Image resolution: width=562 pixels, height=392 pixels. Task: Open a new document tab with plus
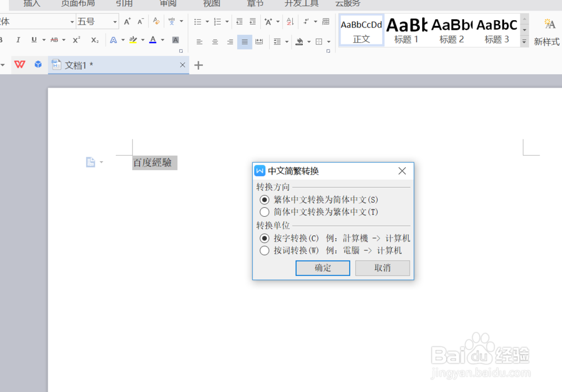point(198,65)
